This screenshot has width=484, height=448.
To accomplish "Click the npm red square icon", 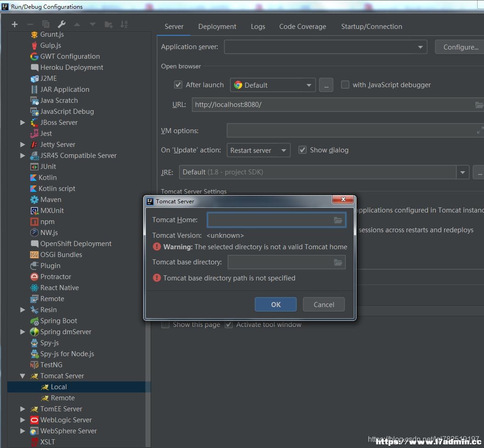I will [34, 222].
